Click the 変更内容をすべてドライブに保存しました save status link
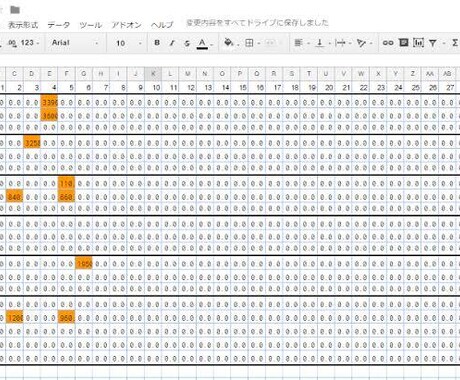This screenshot has height=380, width=460. coord(257,23)
